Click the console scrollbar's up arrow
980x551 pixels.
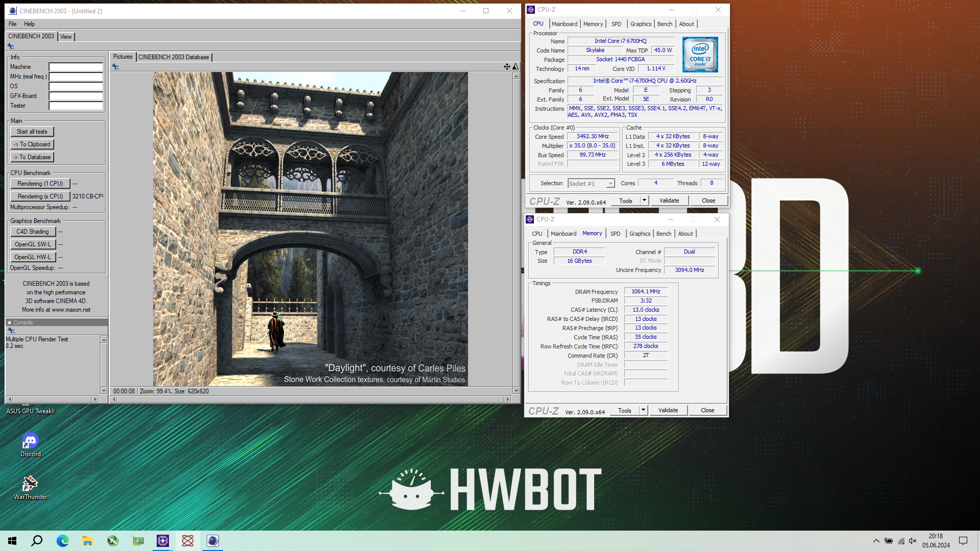click(x=104, y=340)
